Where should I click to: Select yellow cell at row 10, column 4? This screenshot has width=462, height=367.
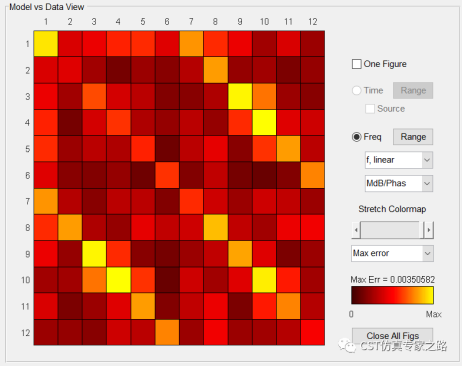click(119, 280)
